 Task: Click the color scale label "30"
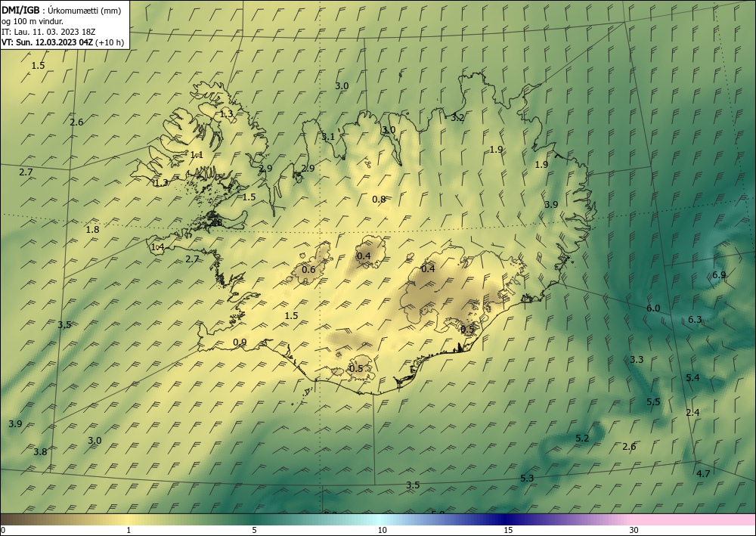(x=634, y=531)
